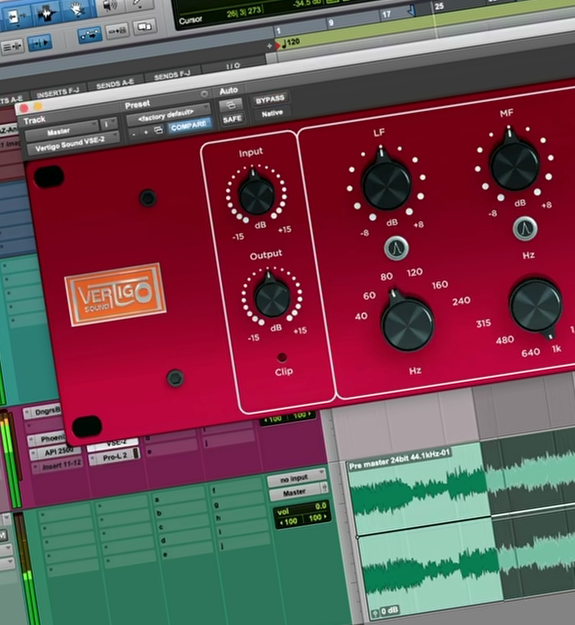This screenshot has width=575, height=625.
Task: Click the Native format label
Action: tap(273, 114)
